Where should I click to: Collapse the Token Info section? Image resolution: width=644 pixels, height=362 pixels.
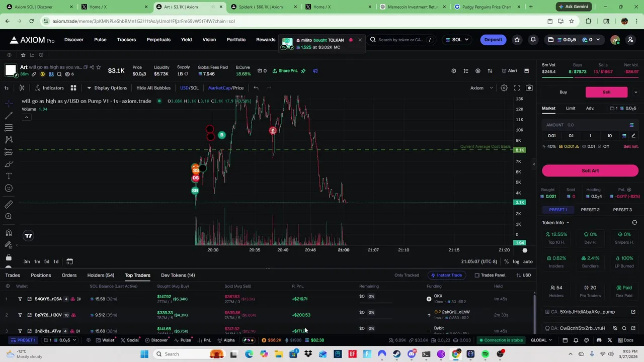555,223
